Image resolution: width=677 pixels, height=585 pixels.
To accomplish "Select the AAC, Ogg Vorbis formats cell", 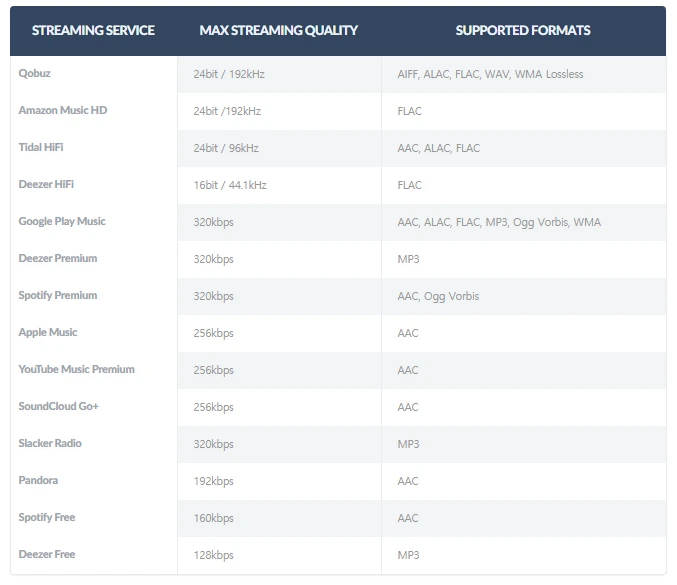I will pos(438,296).
